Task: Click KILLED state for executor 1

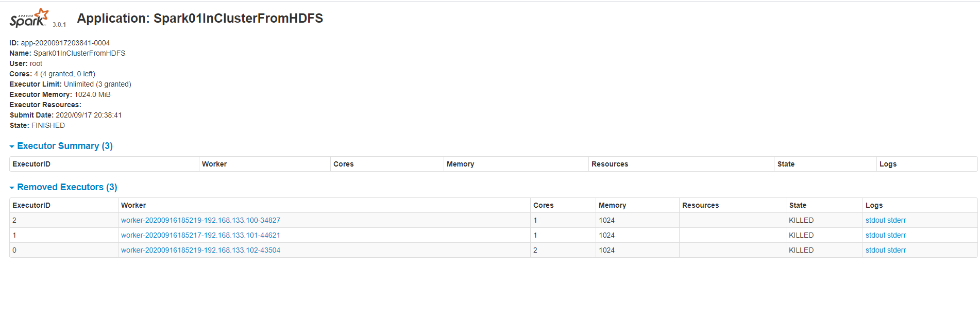Action: point(801,235)
